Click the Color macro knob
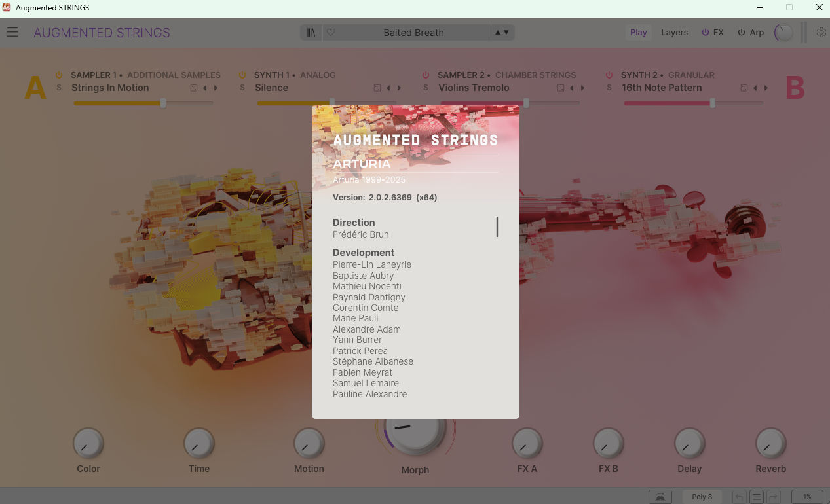 (x=88, y=444)
